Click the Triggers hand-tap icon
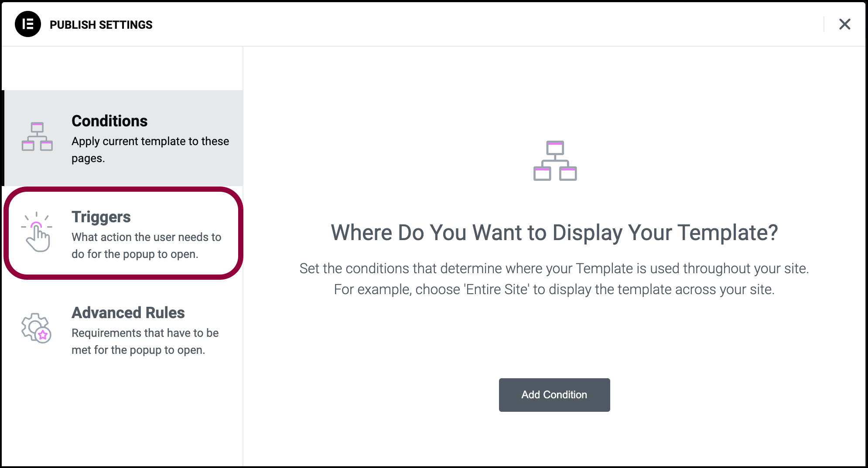The image size is (868, 468). [37, 232]
